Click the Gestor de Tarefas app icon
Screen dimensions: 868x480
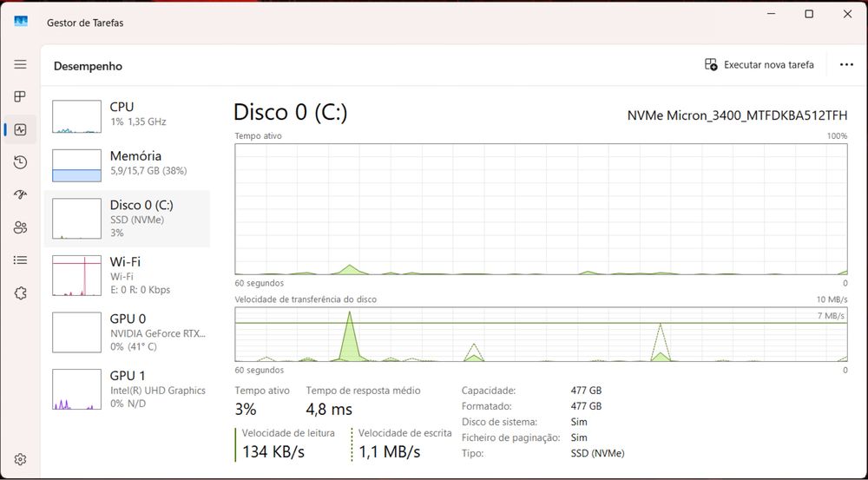click(x=21, y=23)
